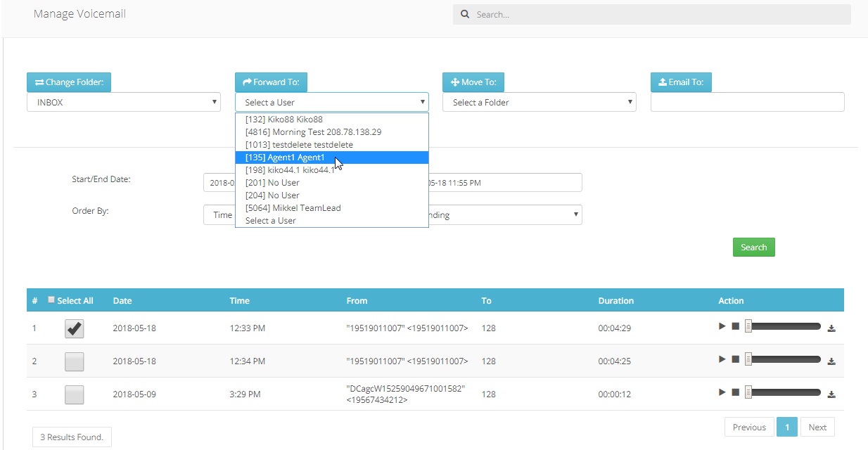
Task: Seek in the 12:33 PM voicemail slider
Action: click(784, 326)
